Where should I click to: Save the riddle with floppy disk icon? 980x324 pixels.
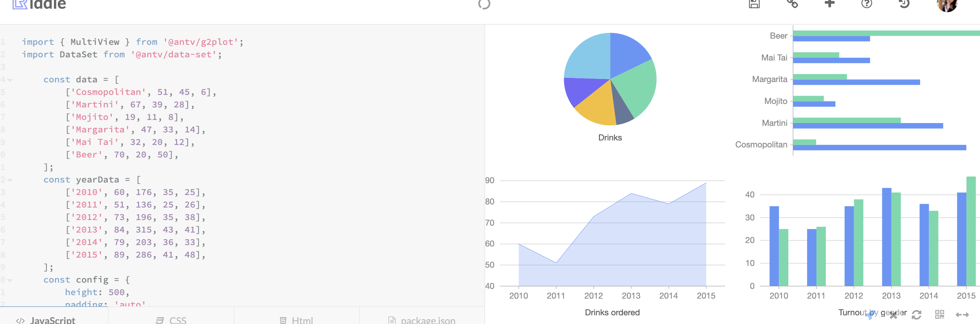754,4
